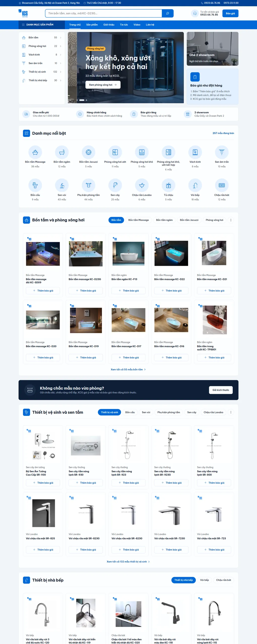Open Xem tất cả 132 mẫu thiết bị vệ sinh link
This screenshot has width=257, height=644.
click(x=128, y=561)
